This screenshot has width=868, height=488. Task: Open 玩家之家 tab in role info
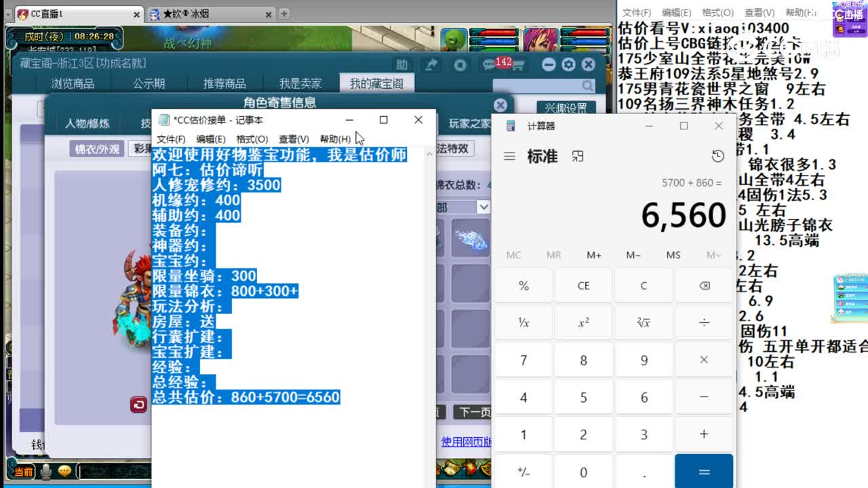coord(469,124)
